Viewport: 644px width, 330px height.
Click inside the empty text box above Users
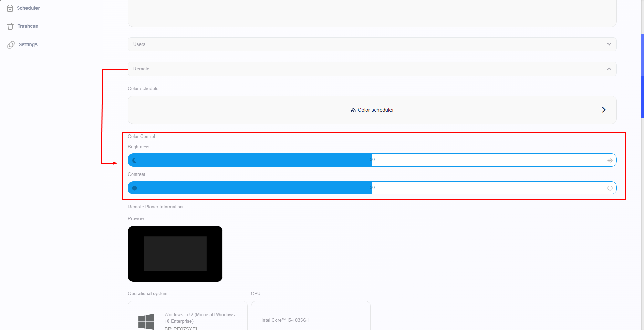coord(372,14)
